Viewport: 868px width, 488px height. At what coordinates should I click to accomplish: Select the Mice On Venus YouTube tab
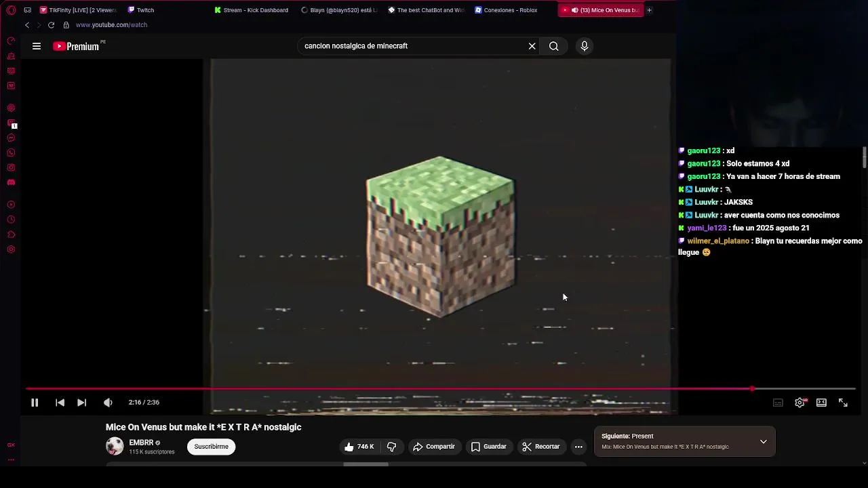pyautogui.click(x=600, y=10)
